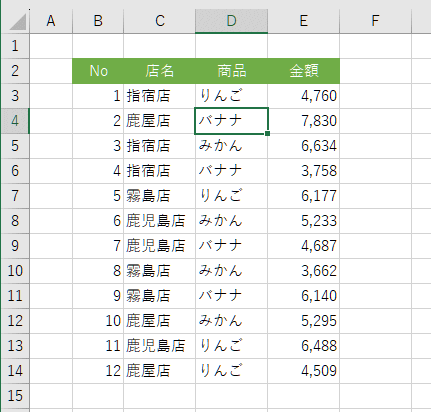Select column B header
The image size is (431, 412).
click(x=98, y=21)
